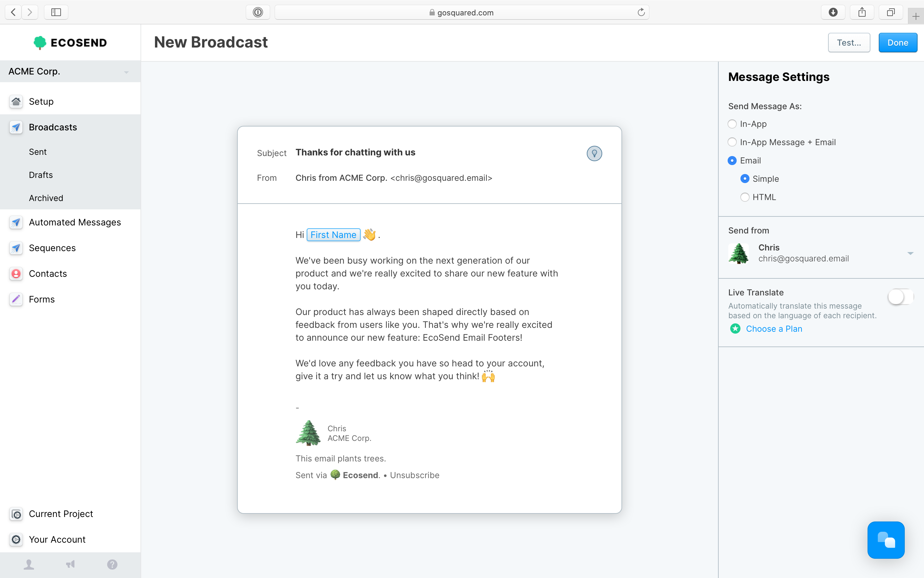Click the Test... button
The height and width of the screenshot is (578, 924).
[x=849, y=42]
